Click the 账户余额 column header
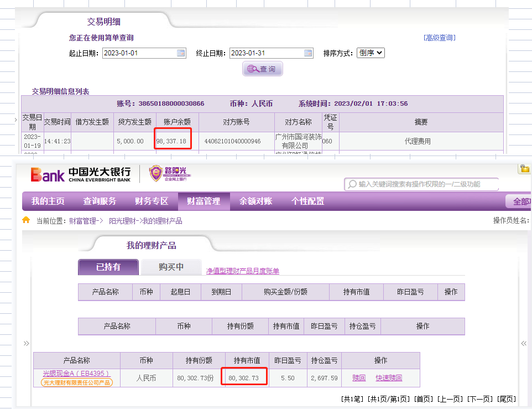The image size is (532, 409). (x=177, y=122)
